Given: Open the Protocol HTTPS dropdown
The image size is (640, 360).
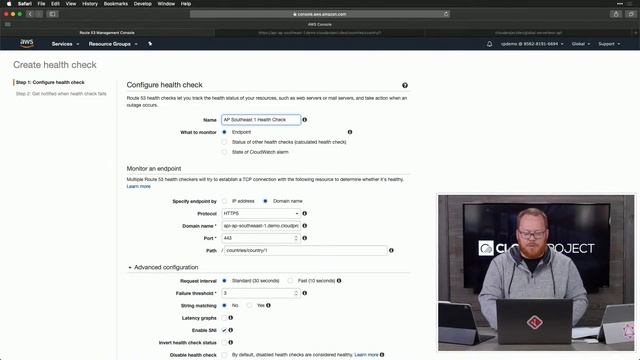Looking at the screenshot, I should (x=261, y=213).
